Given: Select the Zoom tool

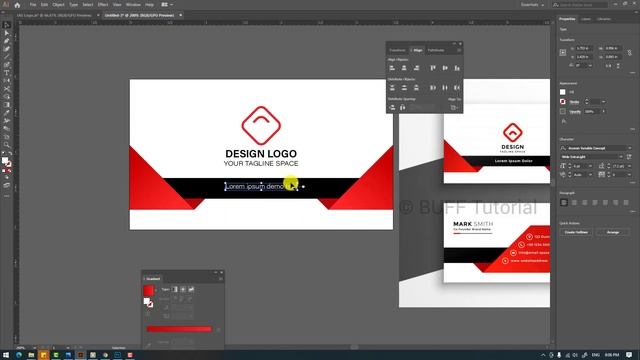Looking at the screenshot, I should click(7, 144).
